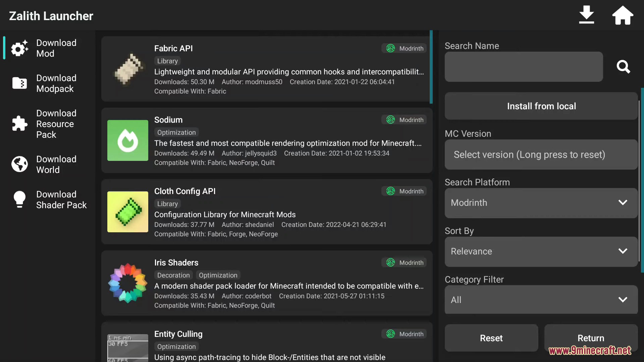Click the Fabric API title
The image size is (644, 362).
click(173, 48)
